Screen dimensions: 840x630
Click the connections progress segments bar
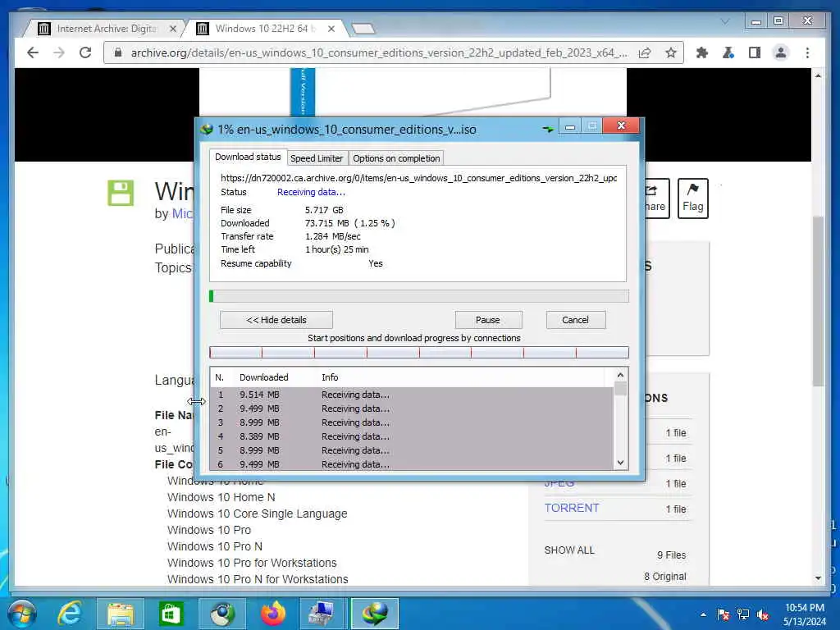(x=419, y=352)
